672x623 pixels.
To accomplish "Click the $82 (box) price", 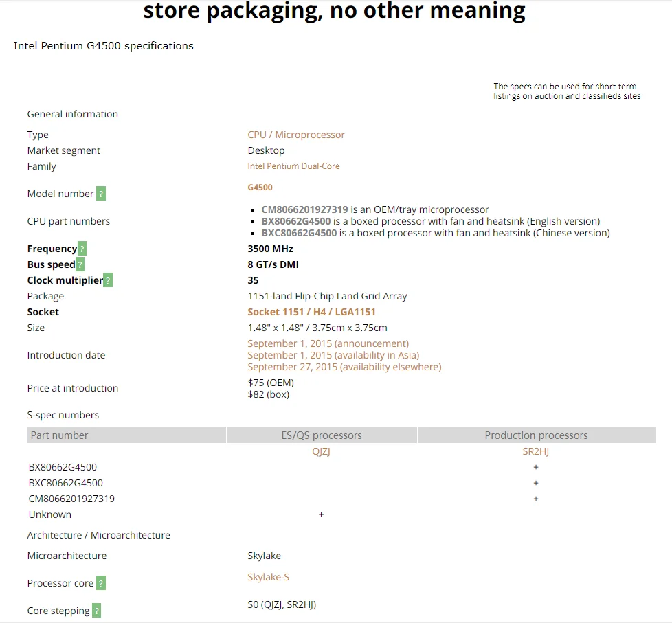I will click(x=268, y=394).
